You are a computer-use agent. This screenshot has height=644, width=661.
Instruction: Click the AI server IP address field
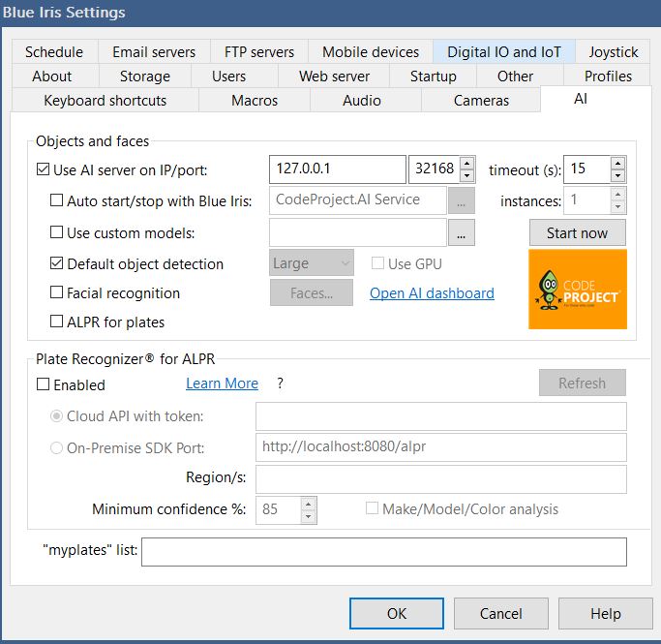point(338,169)
